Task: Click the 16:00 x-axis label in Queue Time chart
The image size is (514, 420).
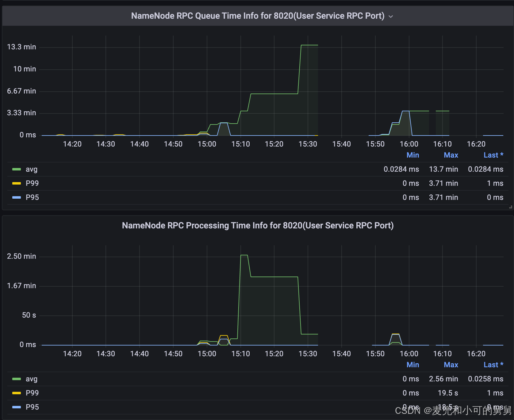Action: tap(409, 144)
